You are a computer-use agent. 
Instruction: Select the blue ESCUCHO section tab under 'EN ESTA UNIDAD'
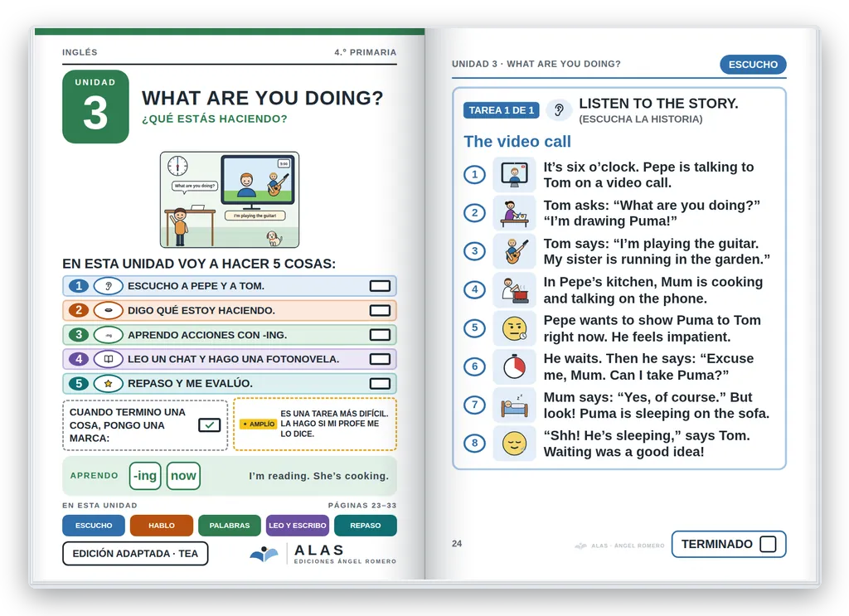94,526
